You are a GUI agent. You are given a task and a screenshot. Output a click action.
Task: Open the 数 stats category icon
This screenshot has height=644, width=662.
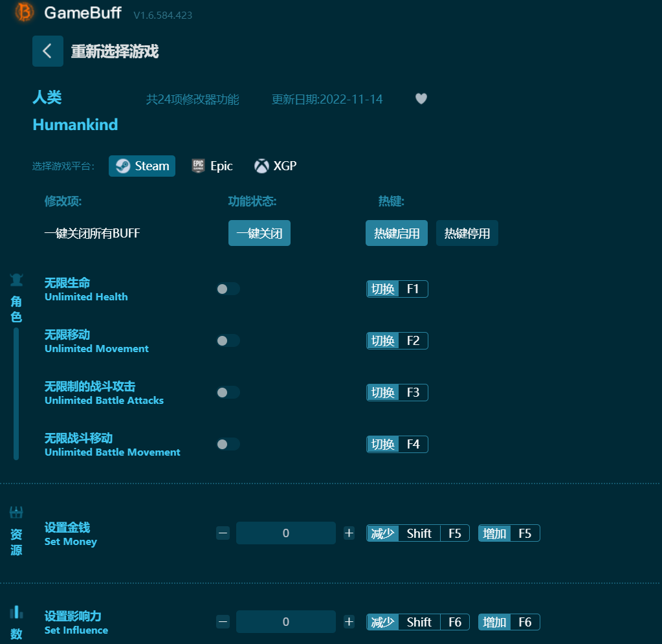tap(16, 612)
